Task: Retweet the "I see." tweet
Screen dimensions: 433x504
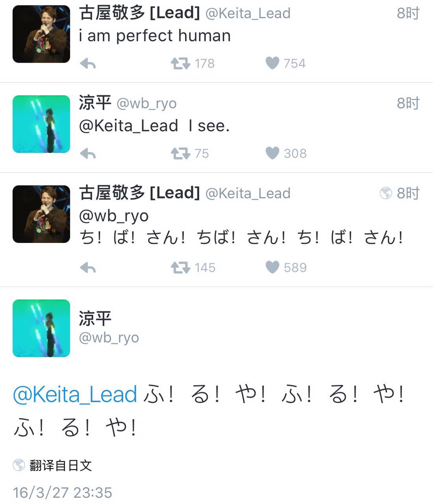Action: coord(180,154)
